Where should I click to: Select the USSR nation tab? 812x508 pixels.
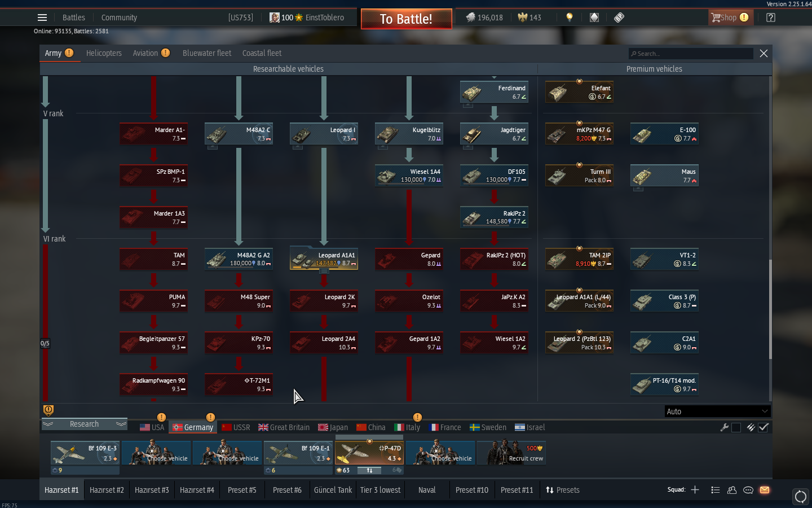click(236, 427)
